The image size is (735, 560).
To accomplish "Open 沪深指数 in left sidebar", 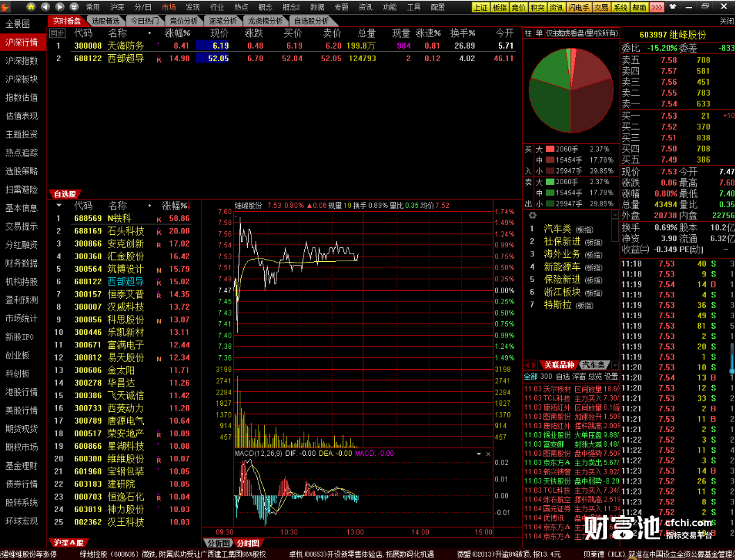I will click(x=22, y=60).
